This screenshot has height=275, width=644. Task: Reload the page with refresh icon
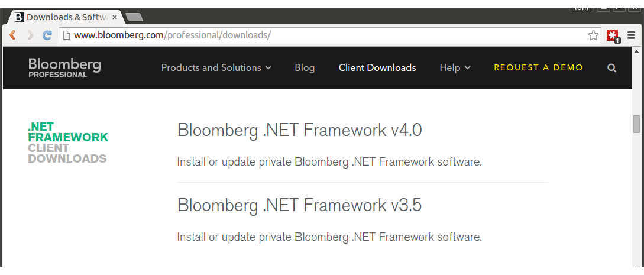(x=47, y=35)
